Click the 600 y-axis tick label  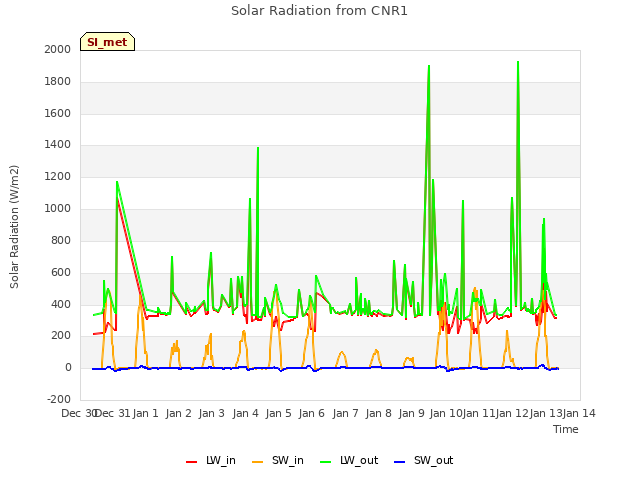coord(61,272)
